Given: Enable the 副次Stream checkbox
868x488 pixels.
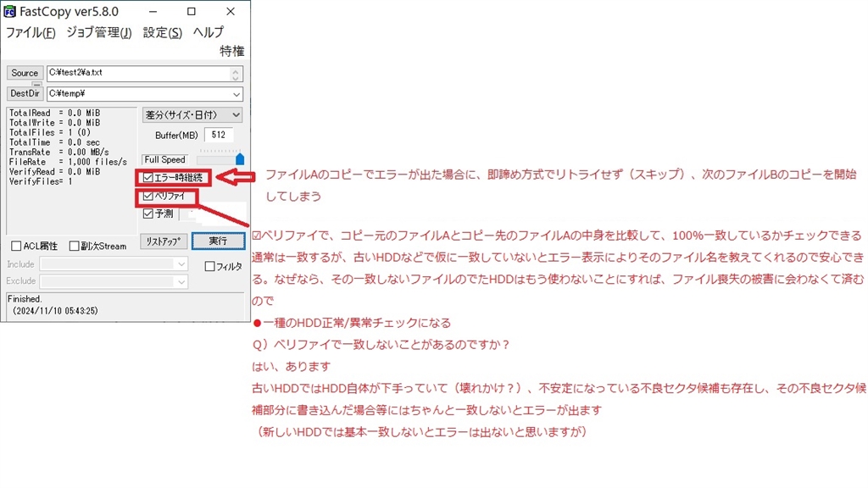Looking at the screenshot, I should point(74,247).
